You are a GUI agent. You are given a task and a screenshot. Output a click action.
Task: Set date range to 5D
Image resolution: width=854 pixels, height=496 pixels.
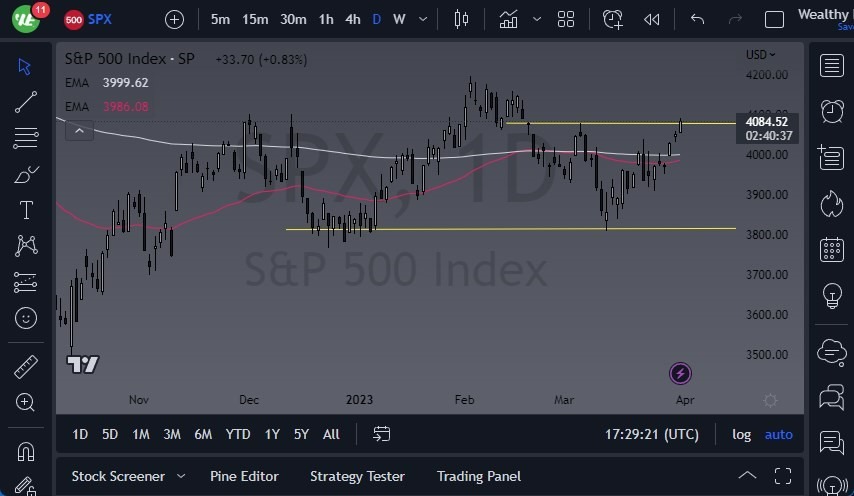click(110, 434)
